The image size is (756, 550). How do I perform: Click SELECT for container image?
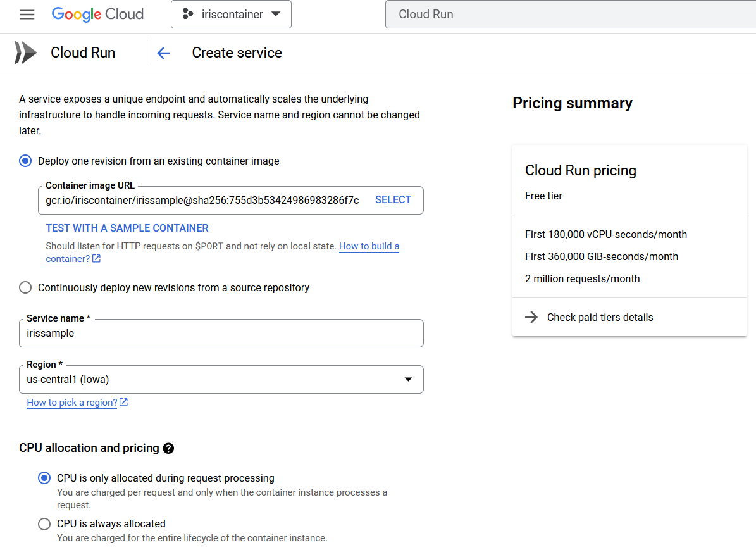pyautogui.click(x=393, y=200)
